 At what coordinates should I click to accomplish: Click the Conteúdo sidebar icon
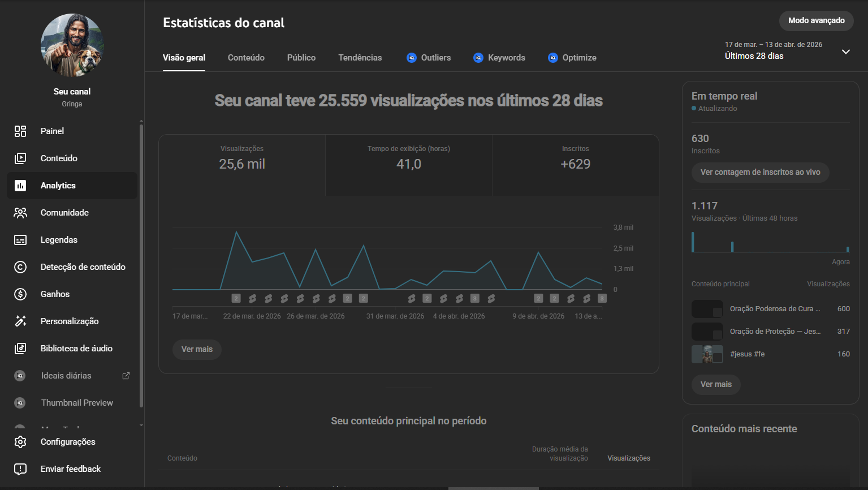[20, 158]
